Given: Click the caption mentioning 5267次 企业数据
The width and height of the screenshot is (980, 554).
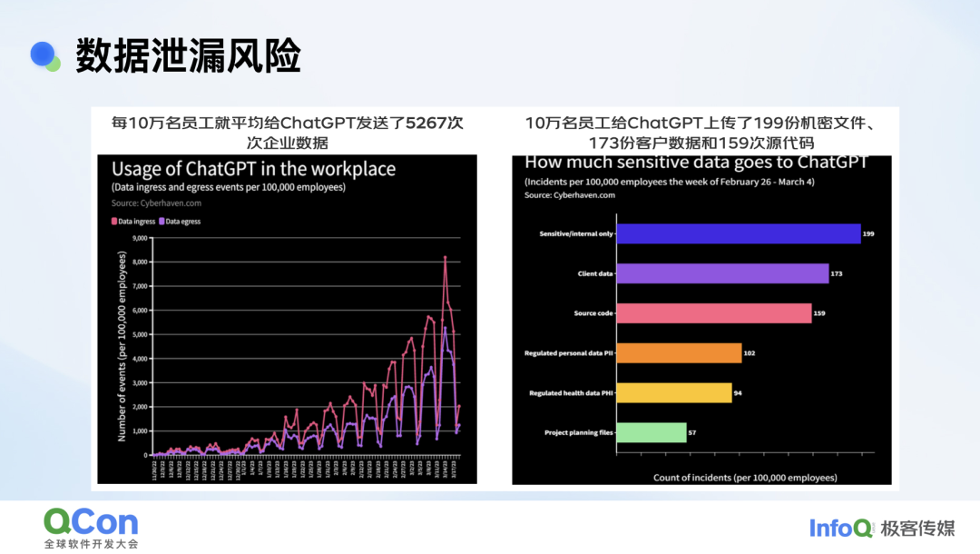Looking at the screenshot, I should (287, 132).
